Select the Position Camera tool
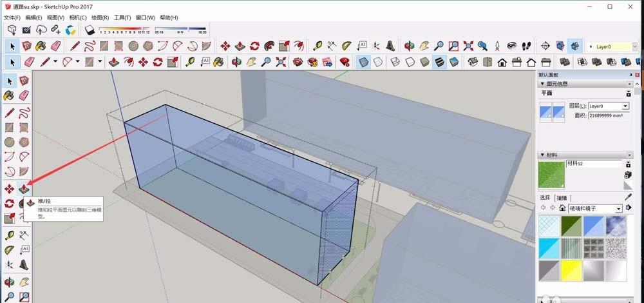 tap(497, 46)
